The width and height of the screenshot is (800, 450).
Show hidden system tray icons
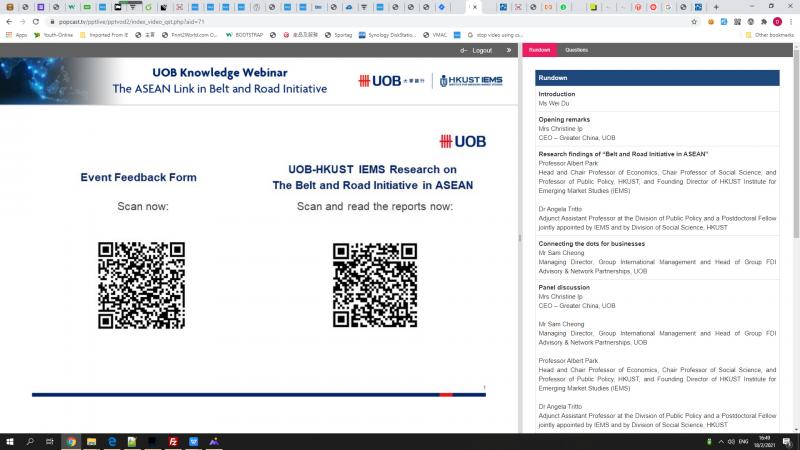point(721,442)
